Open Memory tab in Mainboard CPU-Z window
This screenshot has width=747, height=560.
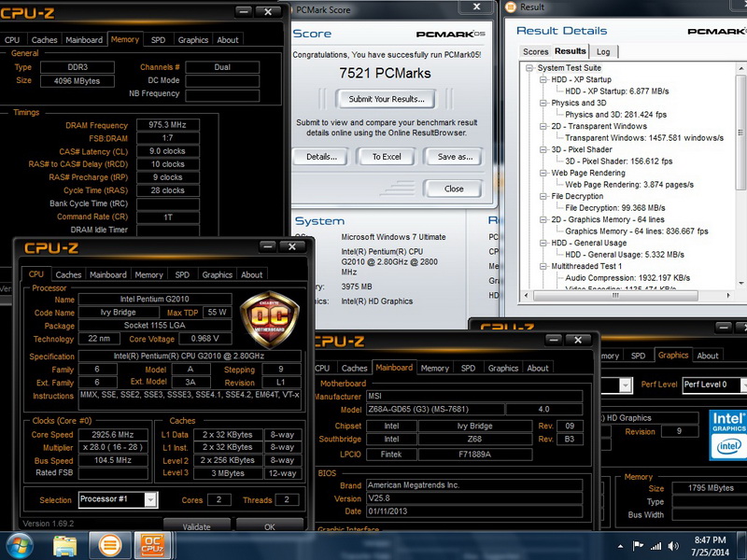tap(434, 368)
